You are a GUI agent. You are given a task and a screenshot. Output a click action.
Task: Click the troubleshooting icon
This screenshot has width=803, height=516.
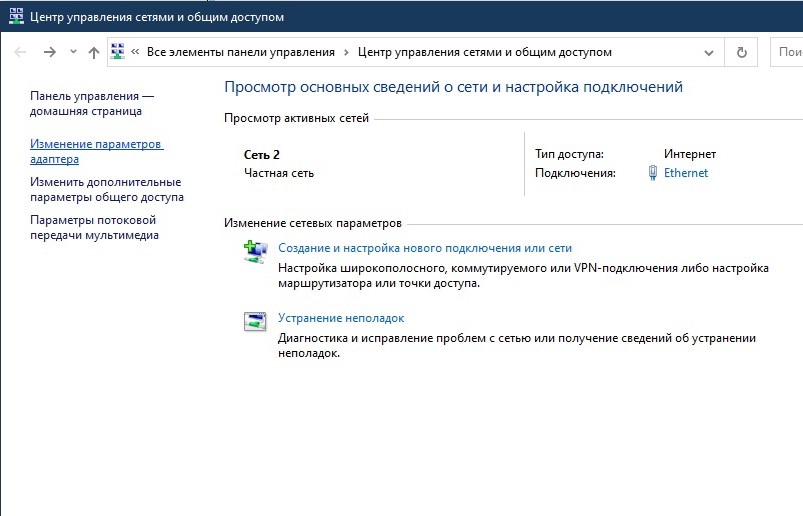coord(255,321)
